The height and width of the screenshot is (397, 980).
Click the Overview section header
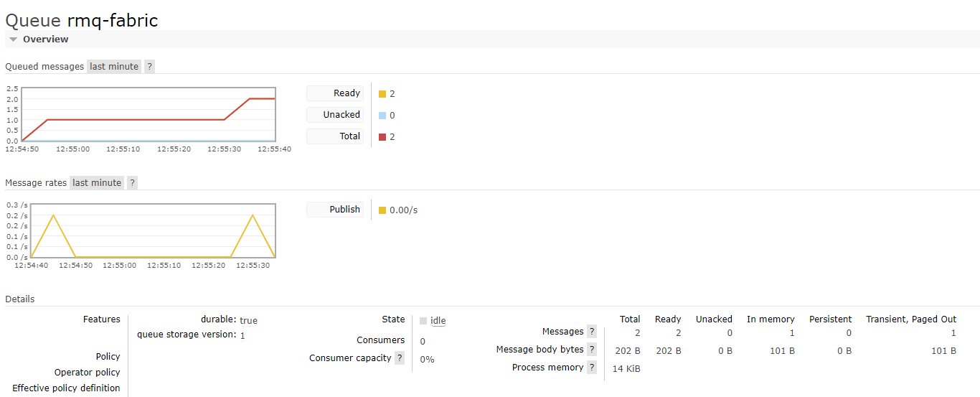point(46,39)
